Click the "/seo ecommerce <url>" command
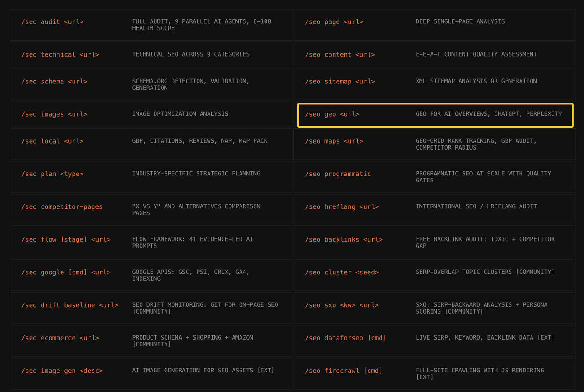This screenshot has height=392, width=584. tap(60, 338)
